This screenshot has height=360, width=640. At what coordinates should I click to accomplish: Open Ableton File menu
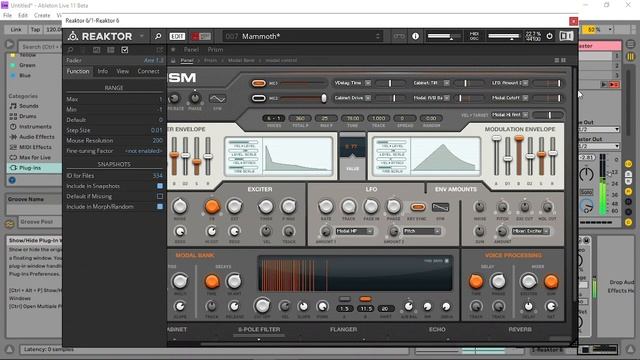pos(7,15)
